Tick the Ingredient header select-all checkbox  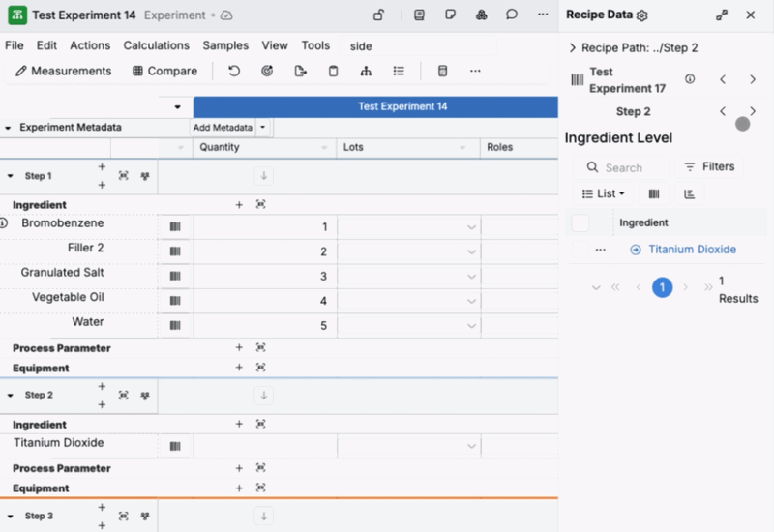[580, 223]
